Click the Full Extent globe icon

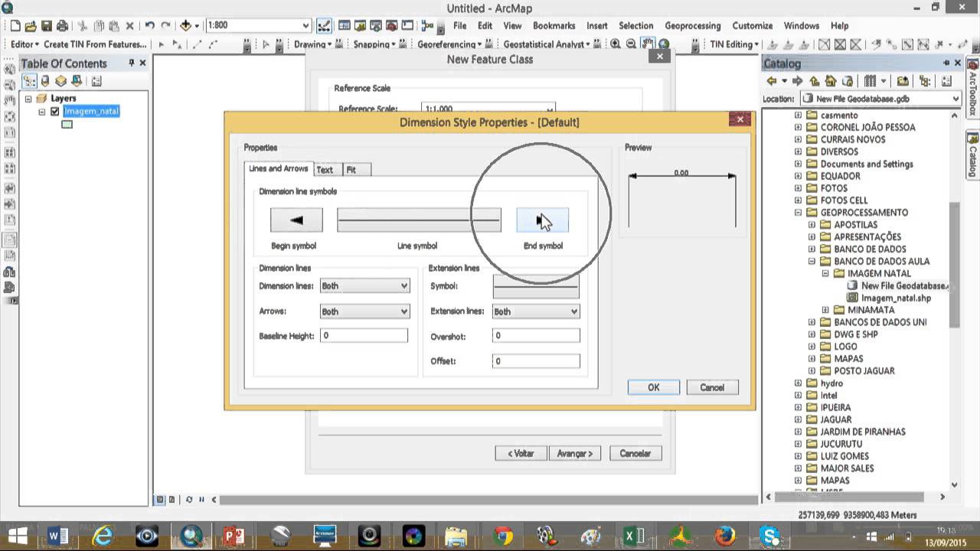coord(664,44)
